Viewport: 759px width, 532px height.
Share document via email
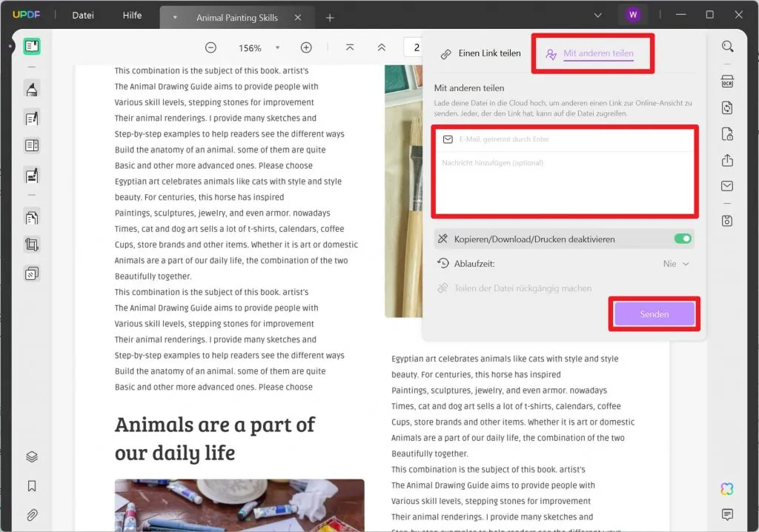(x=727, y=186)
